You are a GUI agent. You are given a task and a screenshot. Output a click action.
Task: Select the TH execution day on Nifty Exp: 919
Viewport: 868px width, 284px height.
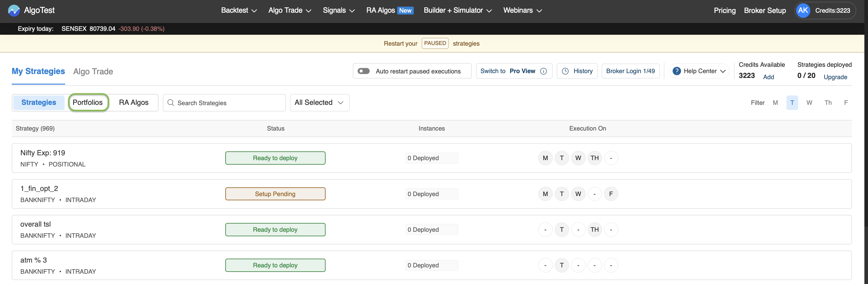click(x=594, y=158)
